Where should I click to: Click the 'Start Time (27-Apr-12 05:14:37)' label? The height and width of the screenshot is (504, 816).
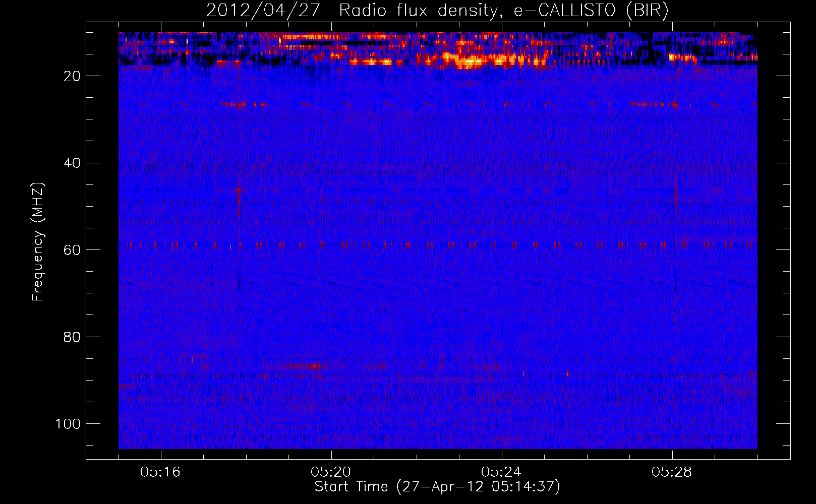pyautogui.click(x=437, y=487)
